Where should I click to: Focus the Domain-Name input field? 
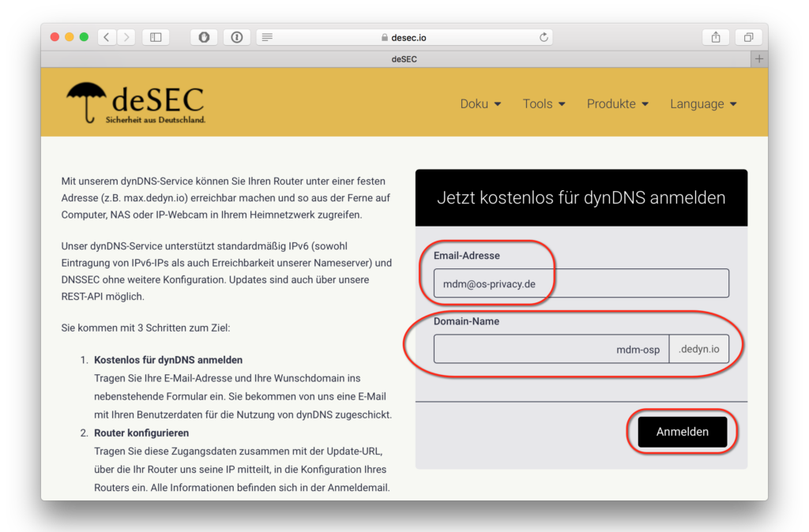click(x=551, y=349)
